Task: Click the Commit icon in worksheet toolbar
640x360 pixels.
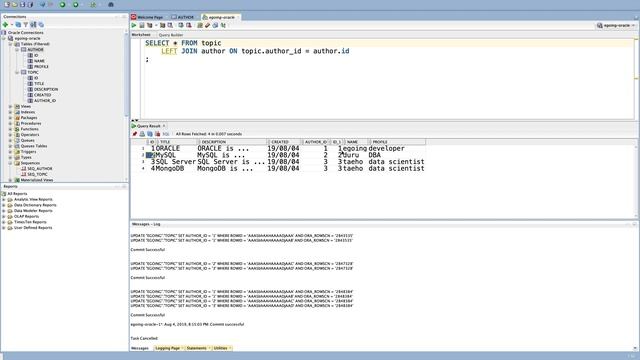Action: coord(181,25)
